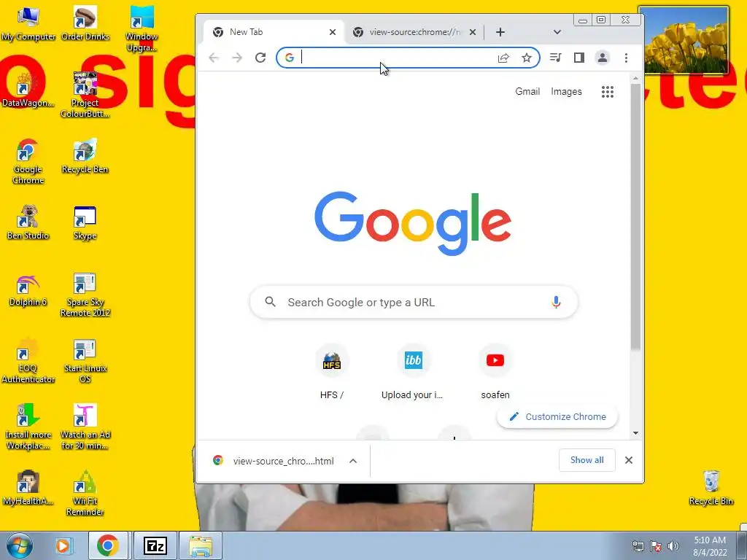Close the New Tab tab
747x560 pixels.
(x=333, y=32)
